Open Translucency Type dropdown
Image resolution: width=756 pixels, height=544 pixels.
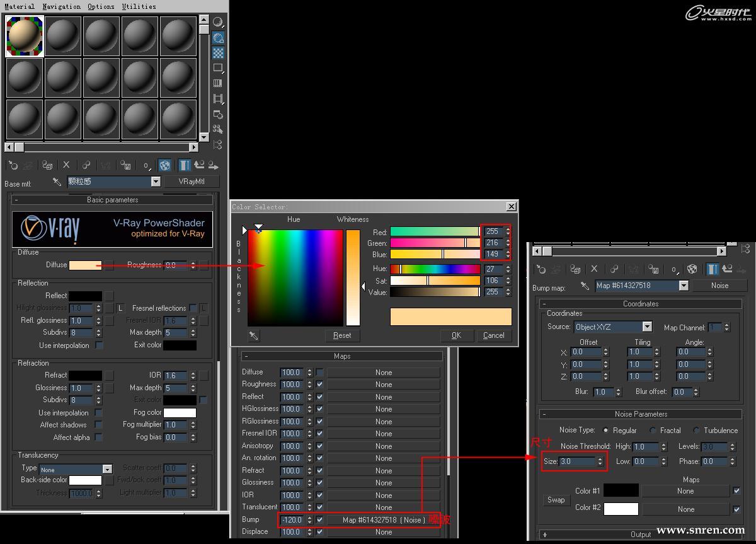pos(107,469)
